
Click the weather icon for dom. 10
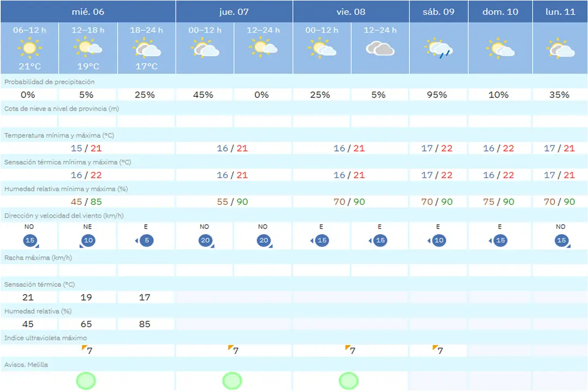(500, 48)
